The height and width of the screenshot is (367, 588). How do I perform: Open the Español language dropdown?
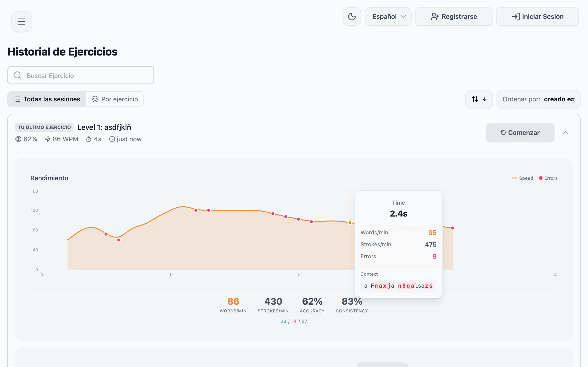click(388, 17)
